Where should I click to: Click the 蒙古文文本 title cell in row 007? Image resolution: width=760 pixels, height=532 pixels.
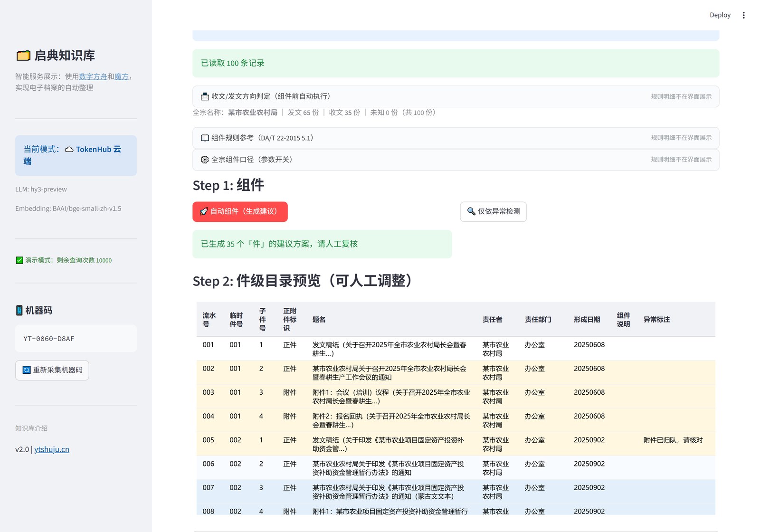pos(392,492)
